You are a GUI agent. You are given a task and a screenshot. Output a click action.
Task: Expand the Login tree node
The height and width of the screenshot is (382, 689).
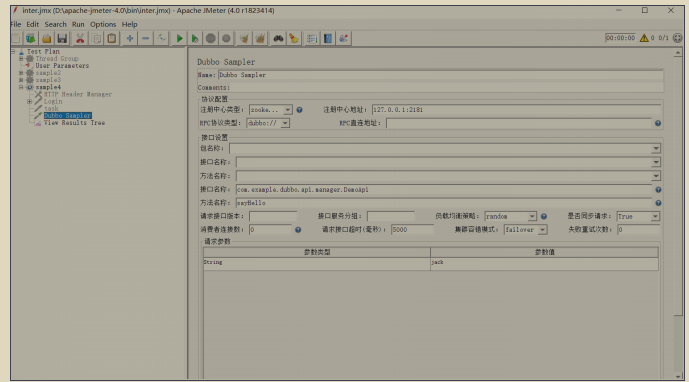tap(29, 102)
